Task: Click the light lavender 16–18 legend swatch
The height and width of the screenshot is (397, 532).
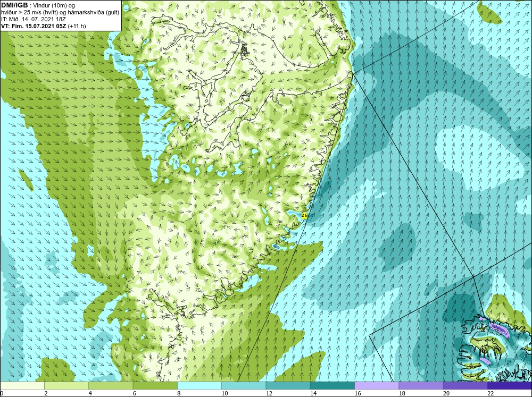Action: 377,386
